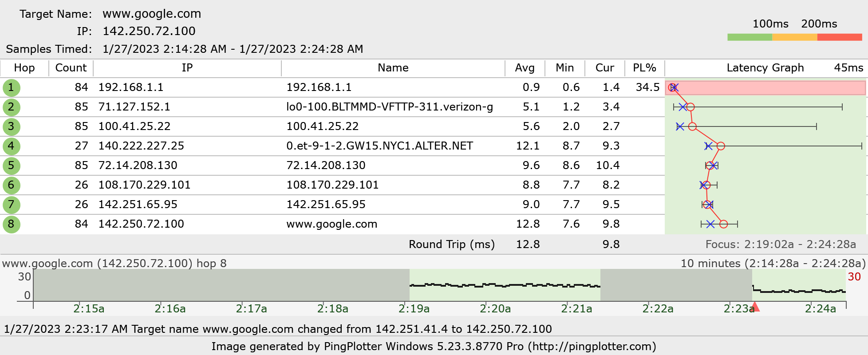Click the Hop column header
Viewport: 868px width, 355px height.
pos(24,68)
